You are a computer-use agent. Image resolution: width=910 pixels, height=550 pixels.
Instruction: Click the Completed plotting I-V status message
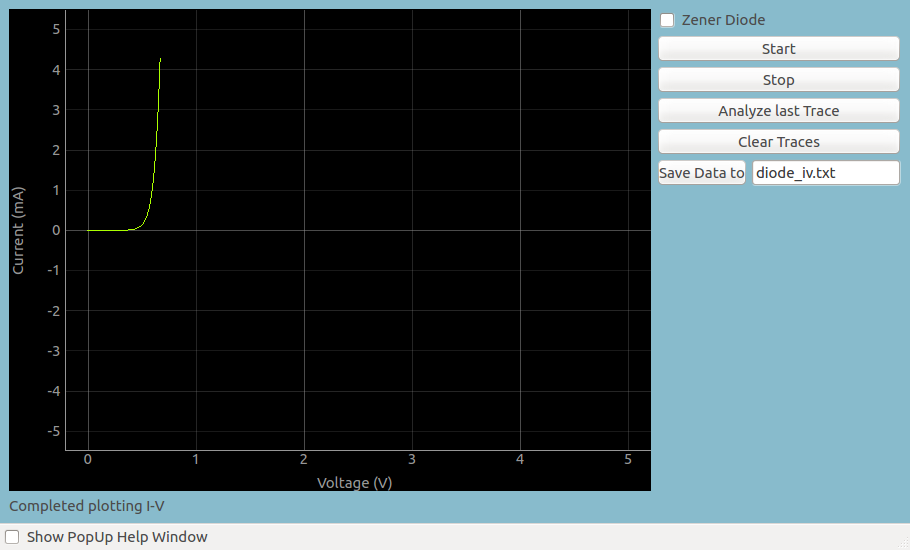click(x=87, y=506)
